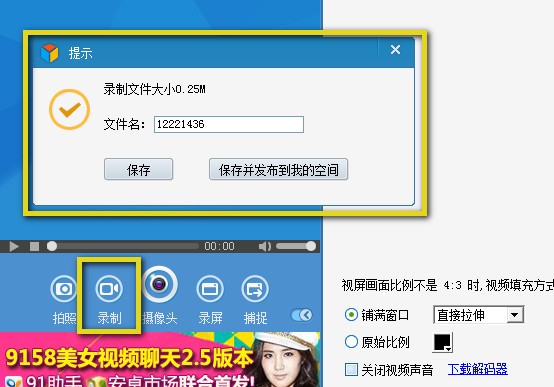Open the 下载解码器 link
The image size is (554, 387).
pyautogui.click(x=477, y=369)
